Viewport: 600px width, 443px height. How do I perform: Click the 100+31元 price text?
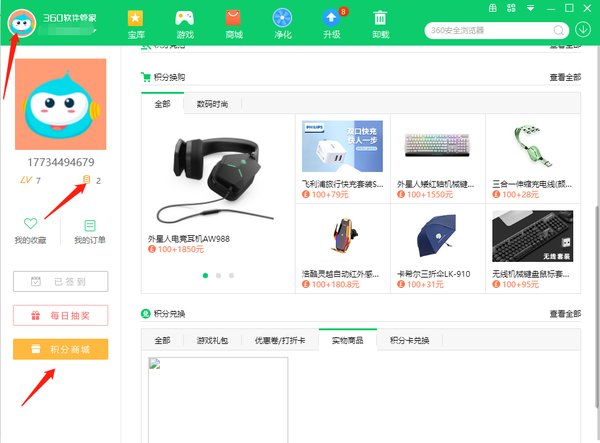(425, 284)
